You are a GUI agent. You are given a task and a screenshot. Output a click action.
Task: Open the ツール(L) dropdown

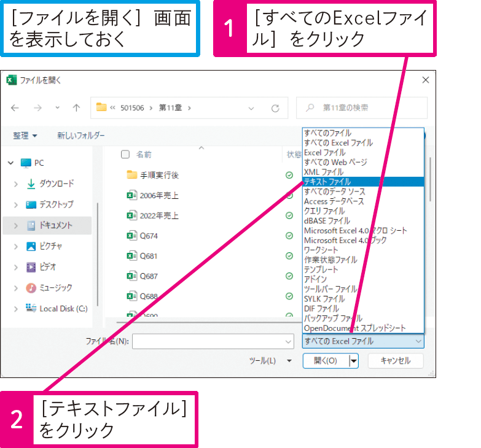click(x=270, y=361)
